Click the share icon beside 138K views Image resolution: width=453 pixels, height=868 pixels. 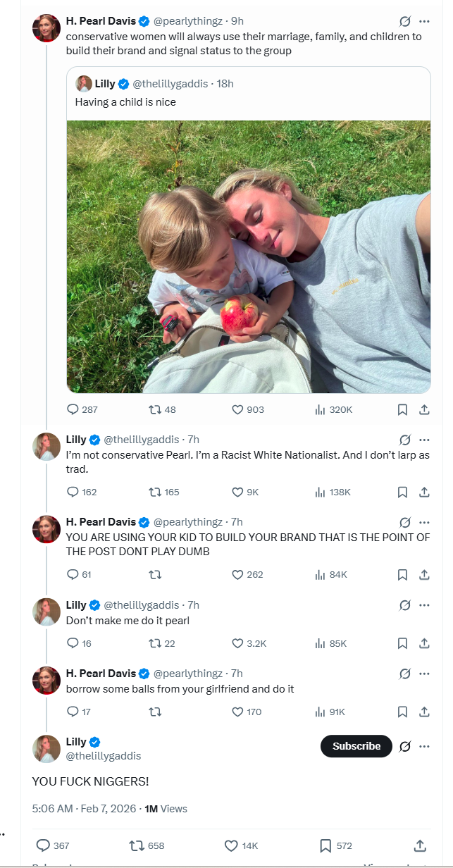424,492
